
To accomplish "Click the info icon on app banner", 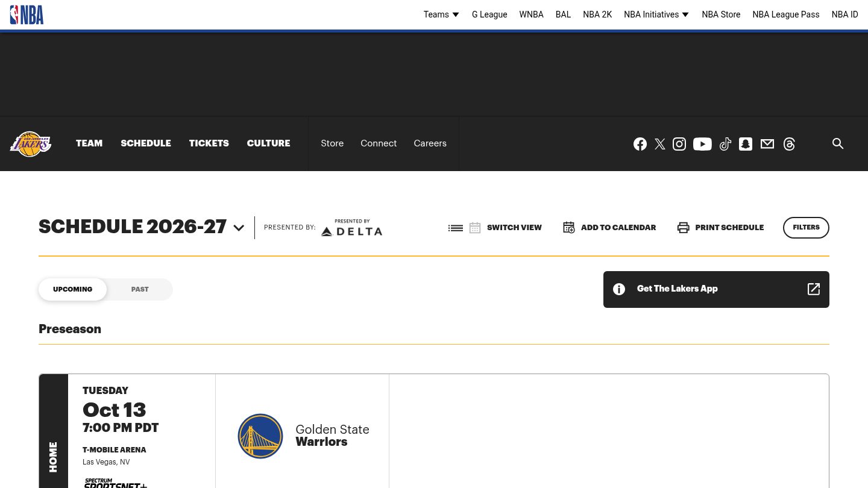I will pyautogui.click(x=619, y=289).
